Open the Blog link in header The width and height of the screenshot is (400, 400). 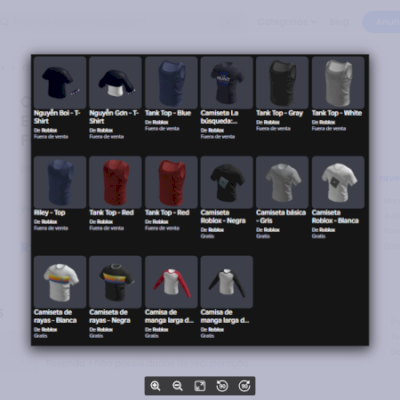[x=339, y=22]
